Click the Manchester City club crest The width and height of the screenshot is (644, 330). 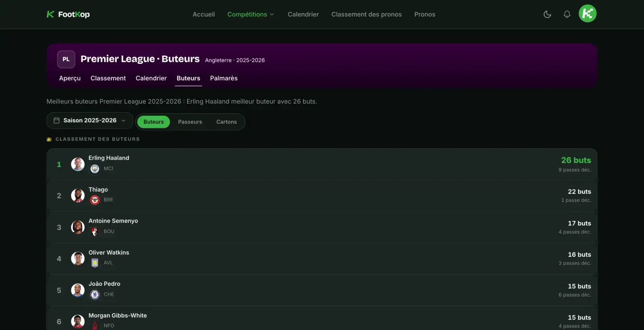[x=95, y=168]
